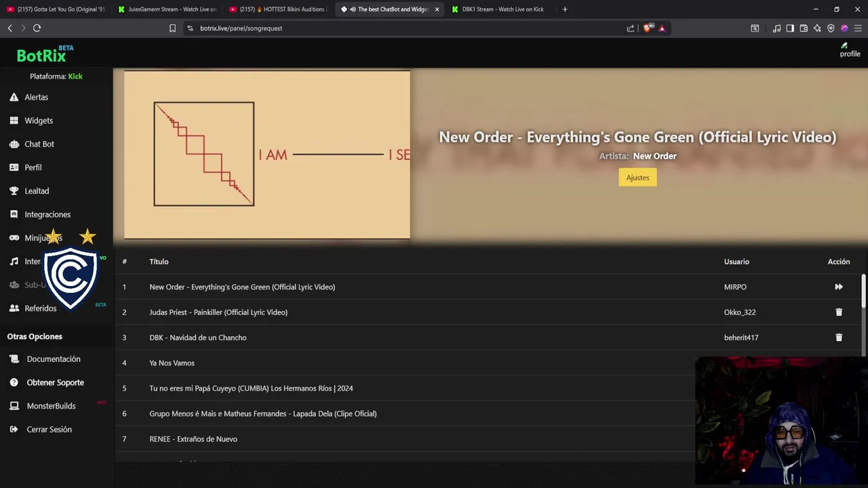Image resolution: width=868 pixels, height=488 pixels.
Task: Open the Brave Rewards triangle icon
Action: [662, 28]
